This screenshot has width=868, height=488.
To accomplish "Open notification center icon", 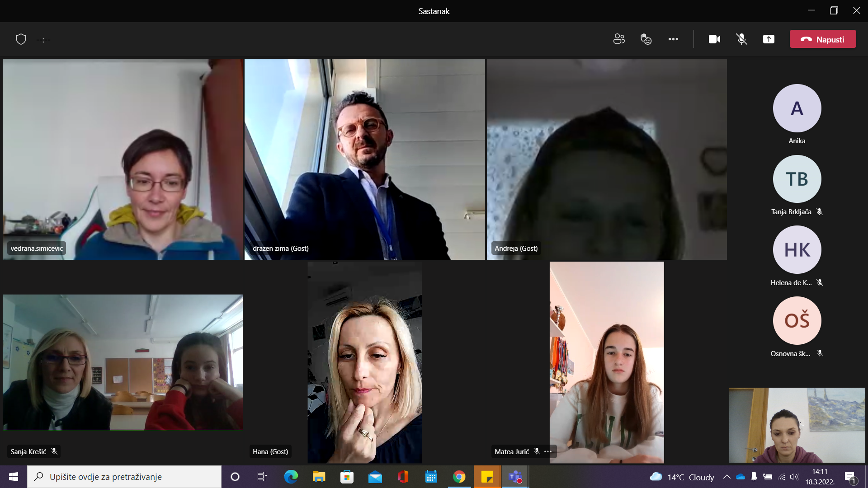I will click(x=850, y=477).
